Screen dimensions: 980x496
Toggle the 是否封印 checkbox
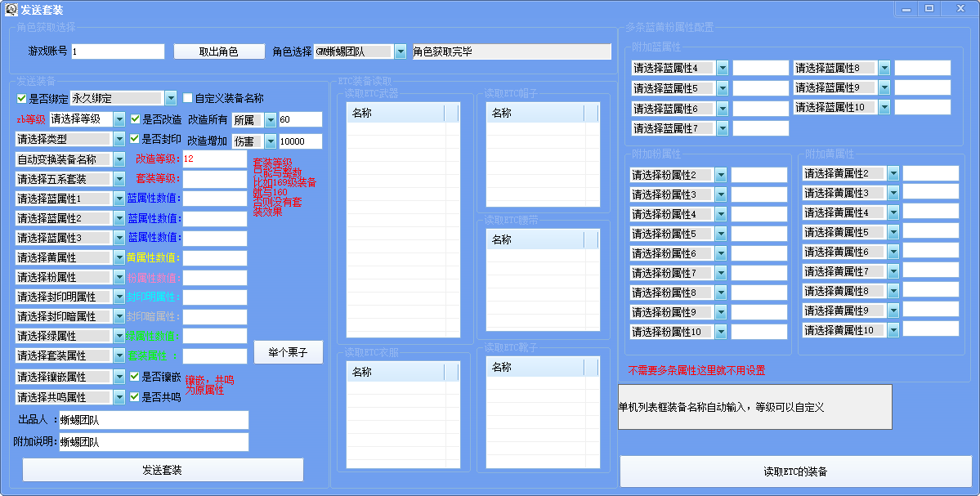136,139
